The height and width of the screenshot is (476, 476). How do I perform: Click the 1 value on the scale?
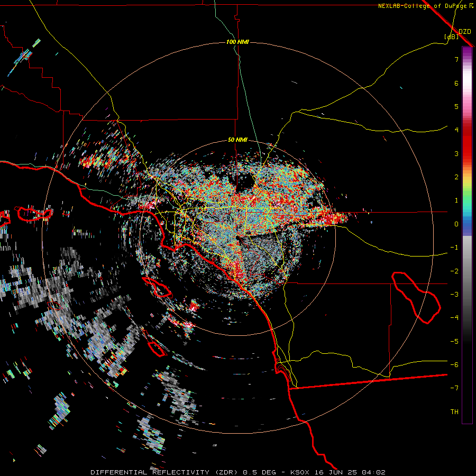[x=456, y=200]
